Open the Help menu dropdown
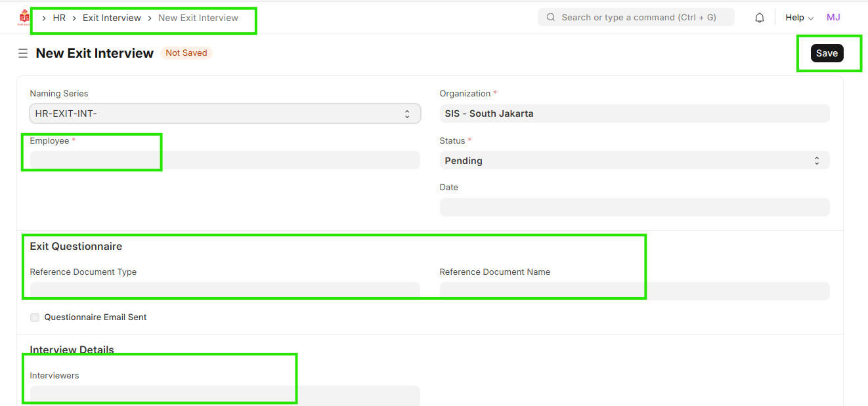868x406 pixels. pos(799,18)
